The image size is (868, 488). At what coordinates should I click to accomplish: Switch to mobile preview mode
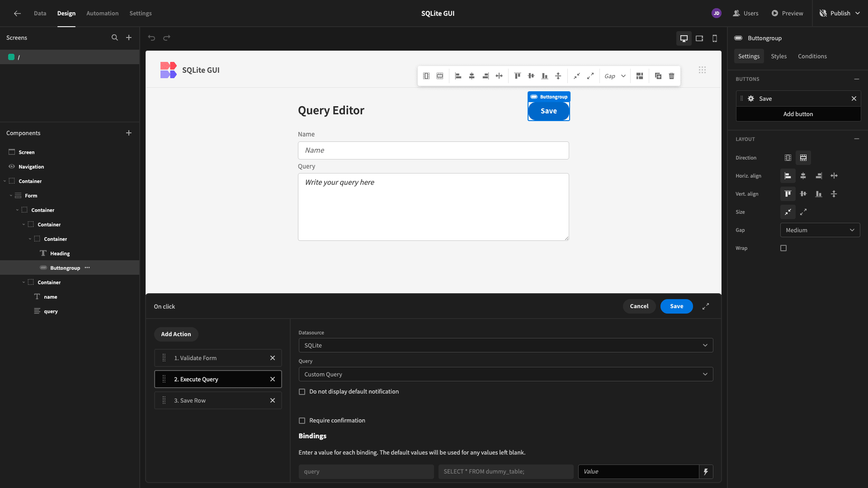click(x=715, y=38)
